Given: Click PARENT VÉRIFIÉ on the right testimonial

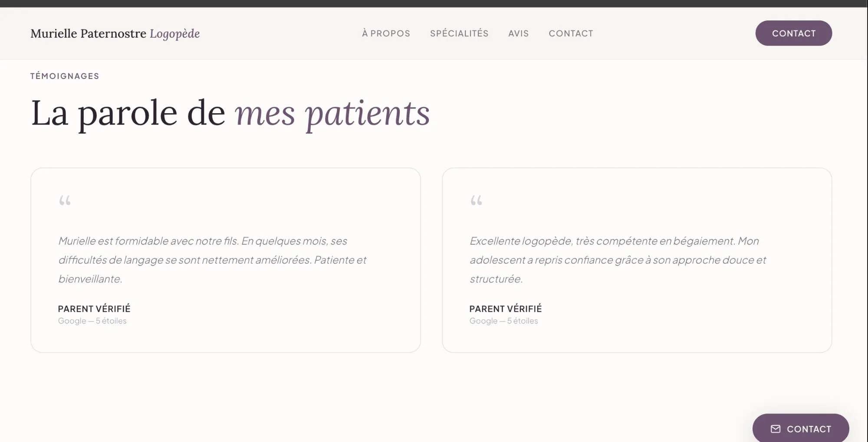Looking at the screenshot, I should click(505, 309).
